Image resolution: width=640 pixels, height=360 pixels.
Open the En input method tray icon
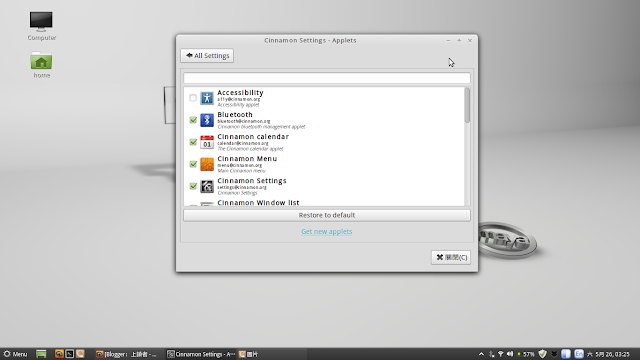[579, 354]
